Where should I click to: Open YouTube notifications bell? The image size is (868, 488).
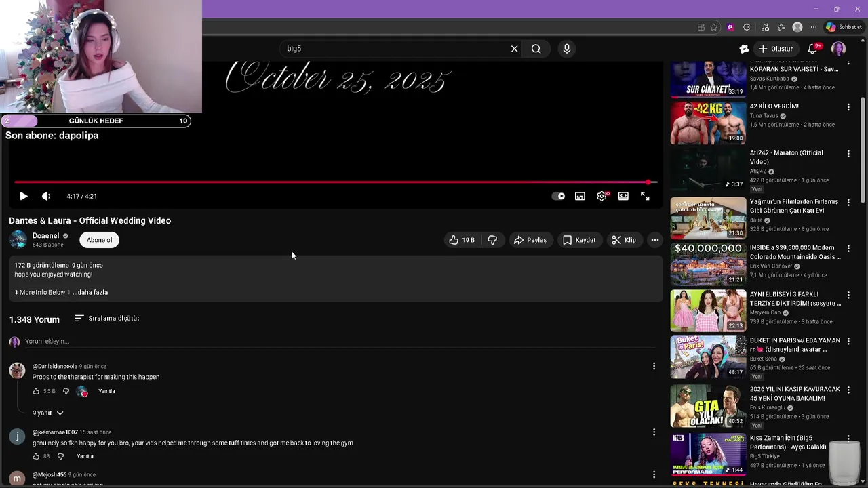tap(812, 49)
